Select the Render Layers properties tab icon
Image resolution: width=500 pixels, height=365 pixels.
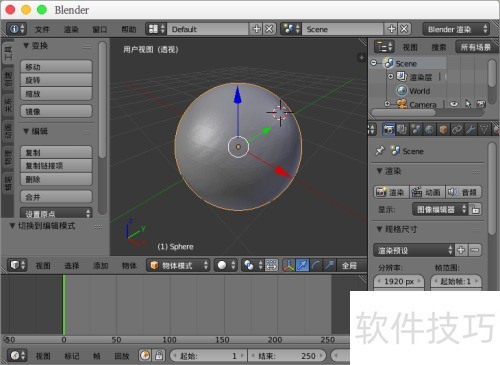402,129
